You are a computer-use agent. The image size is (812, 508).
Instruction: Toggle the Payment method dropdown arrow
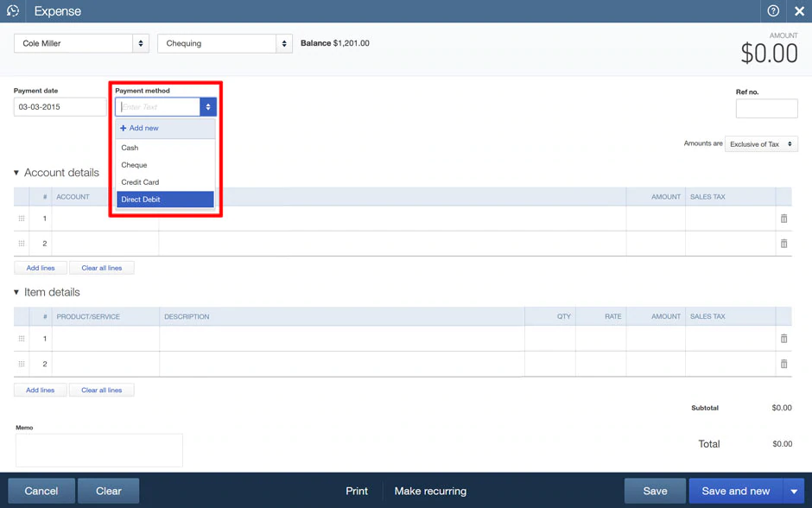click(x=208, y=106)
